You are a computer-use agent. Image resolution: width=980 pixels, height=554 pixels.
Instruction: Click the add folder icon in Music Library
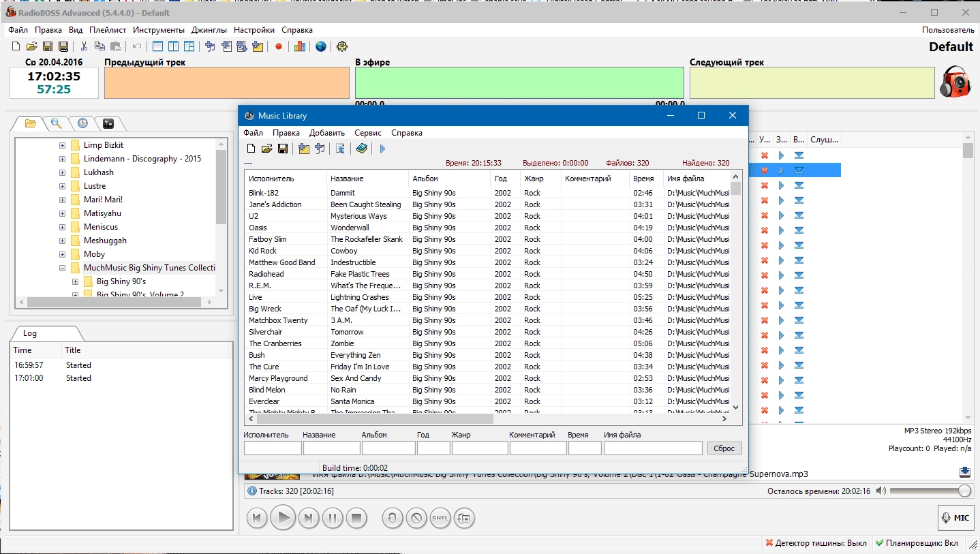point(304,149)
